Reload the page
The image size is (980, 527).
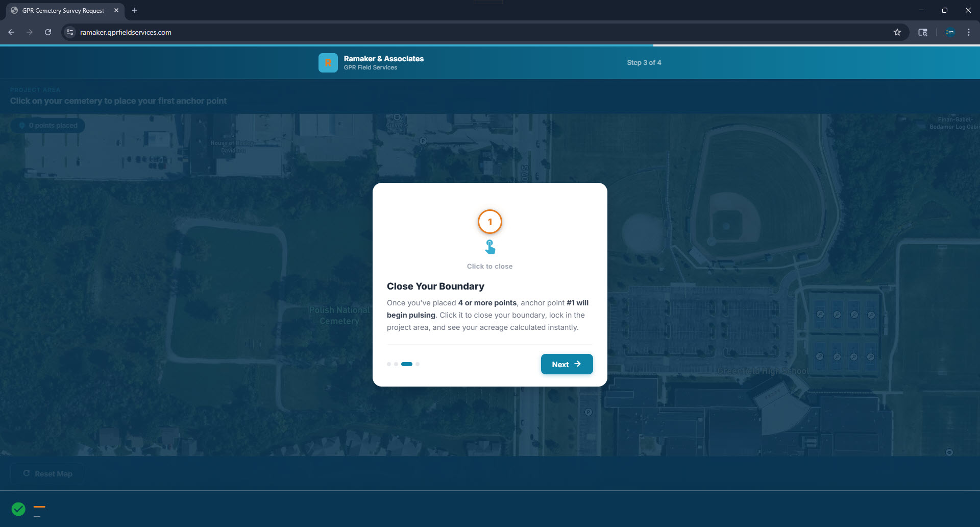click(48, 32)
